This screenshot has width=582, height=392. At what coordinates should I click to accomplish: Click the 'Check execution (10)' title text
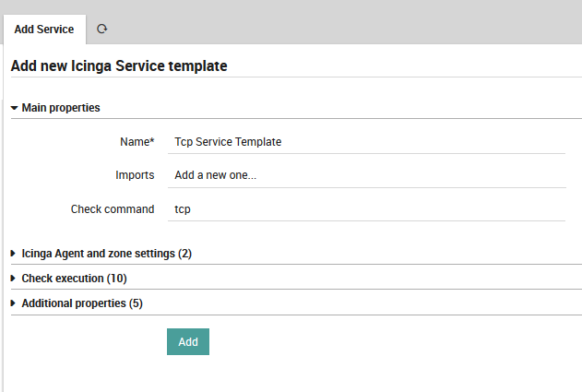(x=74, y=279)
